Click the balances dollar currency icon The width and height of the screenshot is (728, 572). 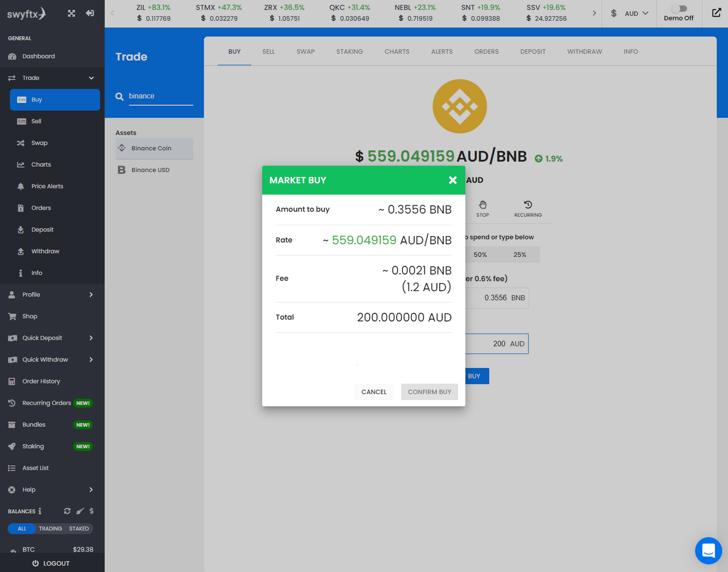(x=91, y=511)
